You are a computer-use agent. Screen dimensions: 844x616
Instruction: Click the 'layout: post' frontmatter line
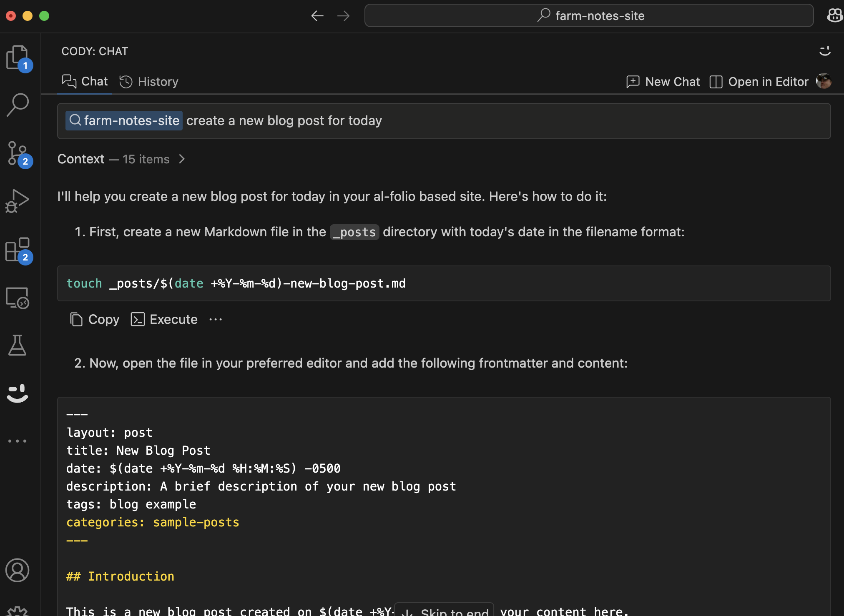tap(109, 433)
